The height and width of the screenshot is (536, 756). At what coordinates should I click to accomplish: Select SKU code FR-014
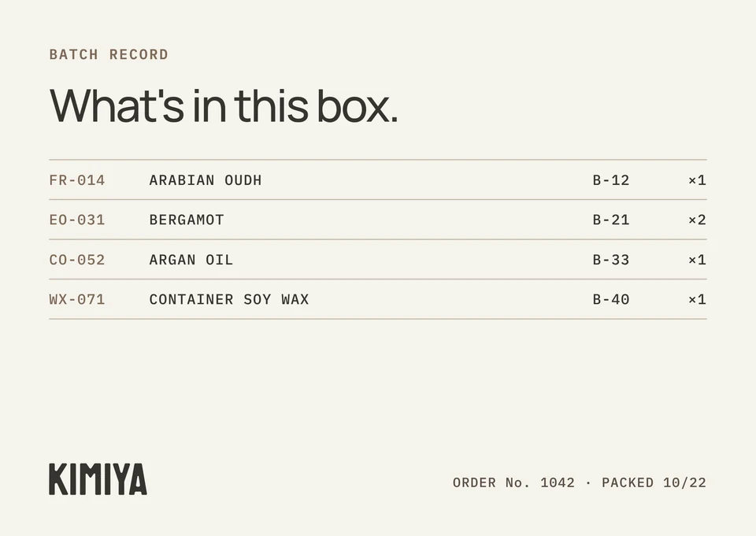[x=77, y=180]
